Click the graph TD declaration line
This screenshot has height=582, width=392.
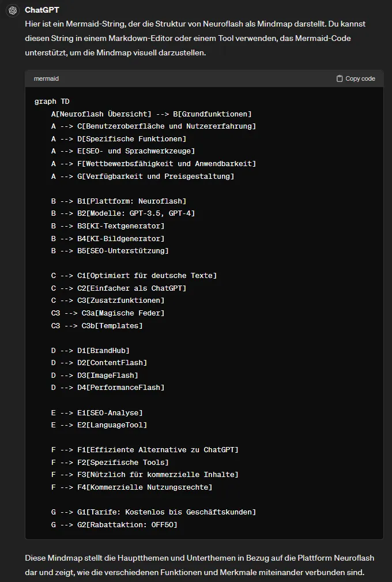click(x=53, y=101)
